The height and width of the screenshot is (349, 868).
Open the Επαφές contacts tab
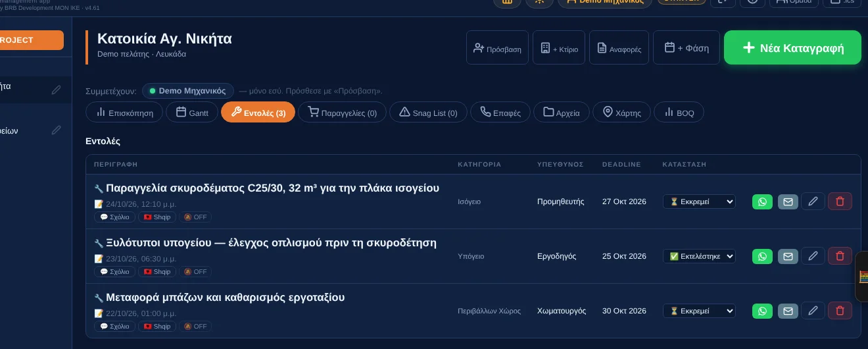(500, 113)
